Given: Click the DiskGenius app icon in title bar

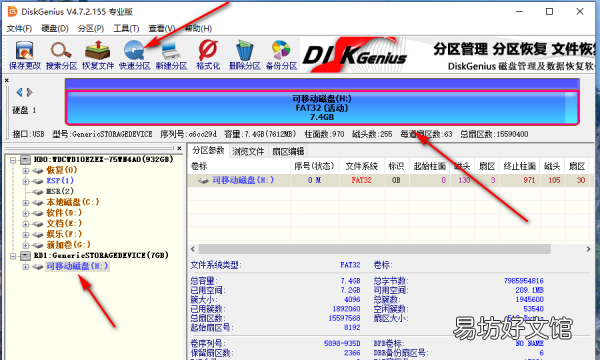Looking at the screenshot, I should click(12, 11).
